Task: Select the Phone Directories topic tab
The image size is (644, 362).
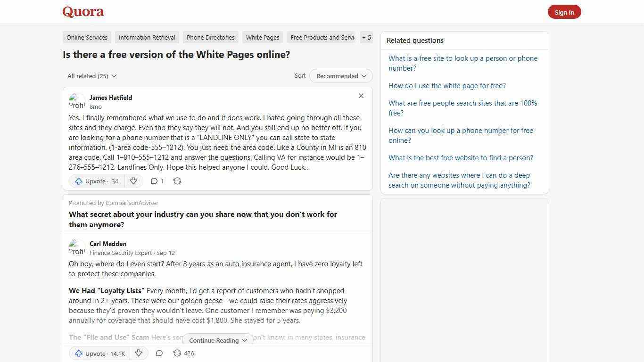Action: 210,37
